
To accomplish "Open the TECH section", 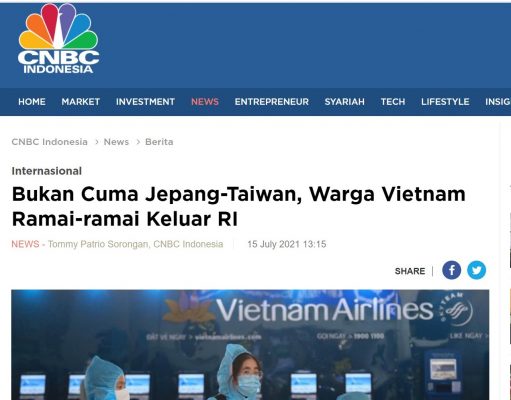I will (x=393, y=102).
